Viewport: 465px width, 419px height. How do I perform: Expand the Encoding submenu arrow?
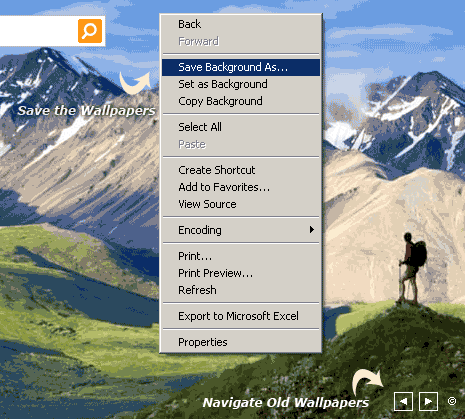tap(312, 229)
